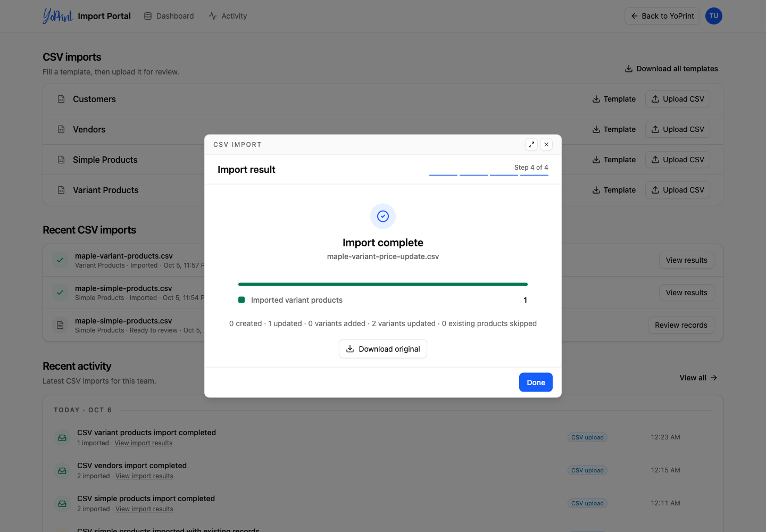Click the inbox icon for variant products activity

tap(62, 438)
